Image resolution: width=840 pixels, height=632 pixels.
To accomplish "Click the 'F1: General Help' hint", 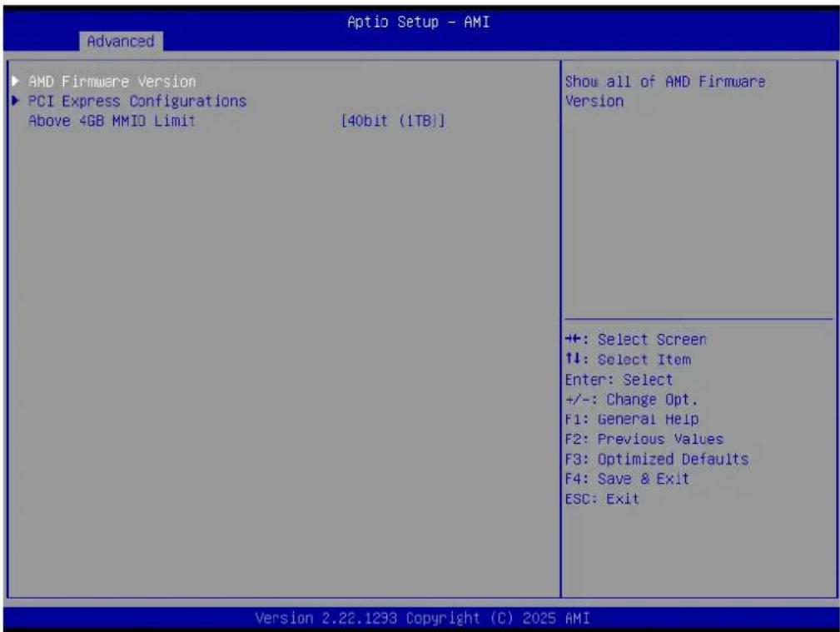I will 632,419.
